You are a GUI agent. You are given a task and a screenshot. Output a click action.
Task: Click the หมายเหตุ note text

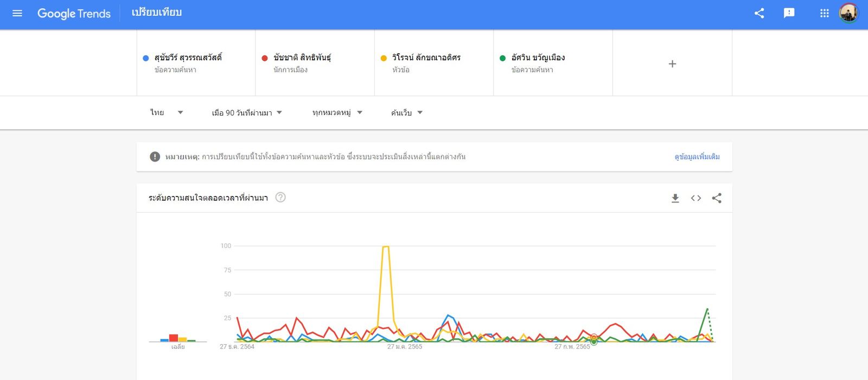[315, 157]
